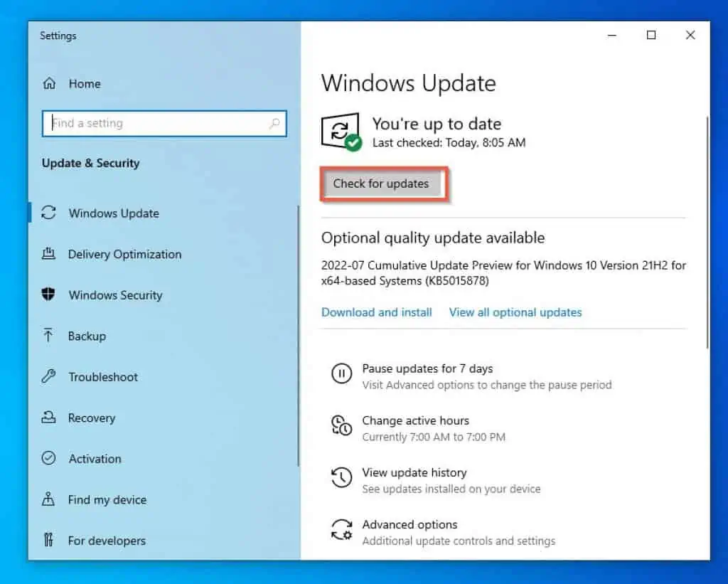
Task: Click the Recovery icon
Action: (48, 418)
